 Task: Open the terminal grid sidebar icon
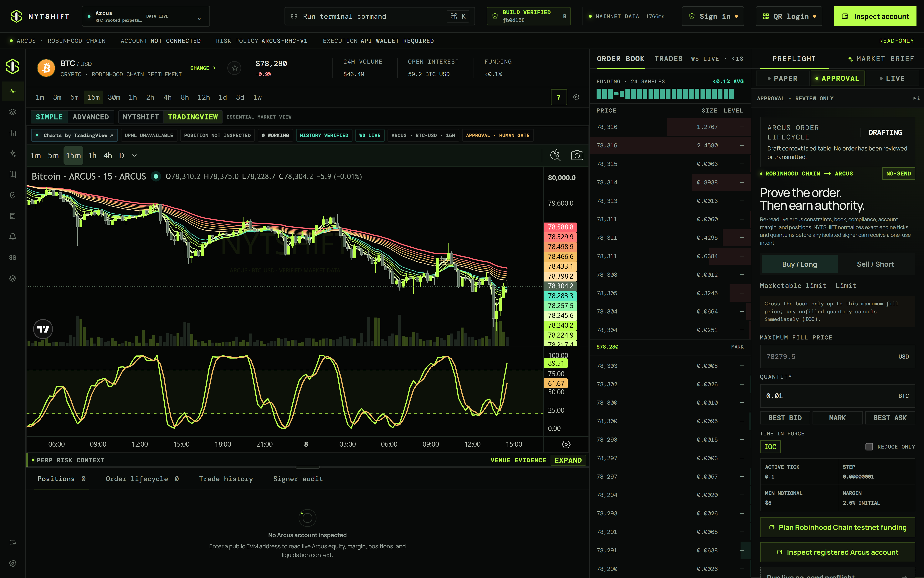tap(13, 258)
